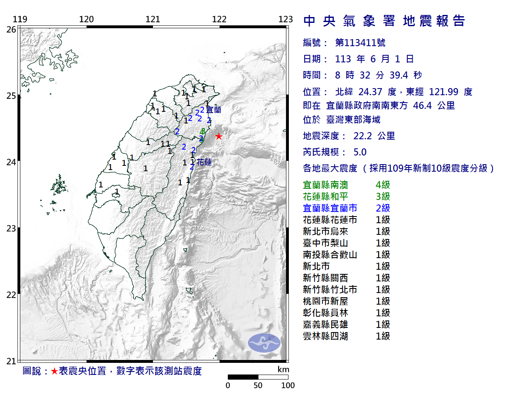This screenshot has height=399, width=532.
Task: Click the 122 longitude label above map
Action: click(x=219, y=19)
